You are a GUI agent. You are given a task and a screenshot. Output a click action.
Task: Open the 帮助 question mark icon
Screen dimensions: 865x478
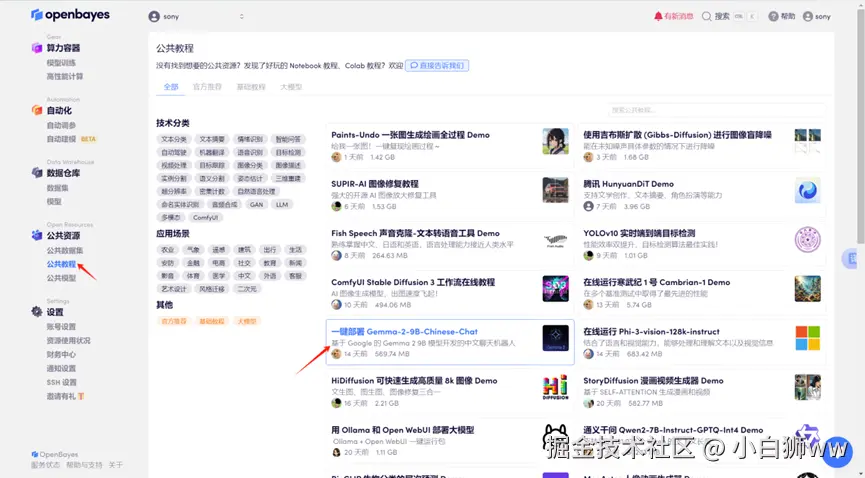point(773,17)
